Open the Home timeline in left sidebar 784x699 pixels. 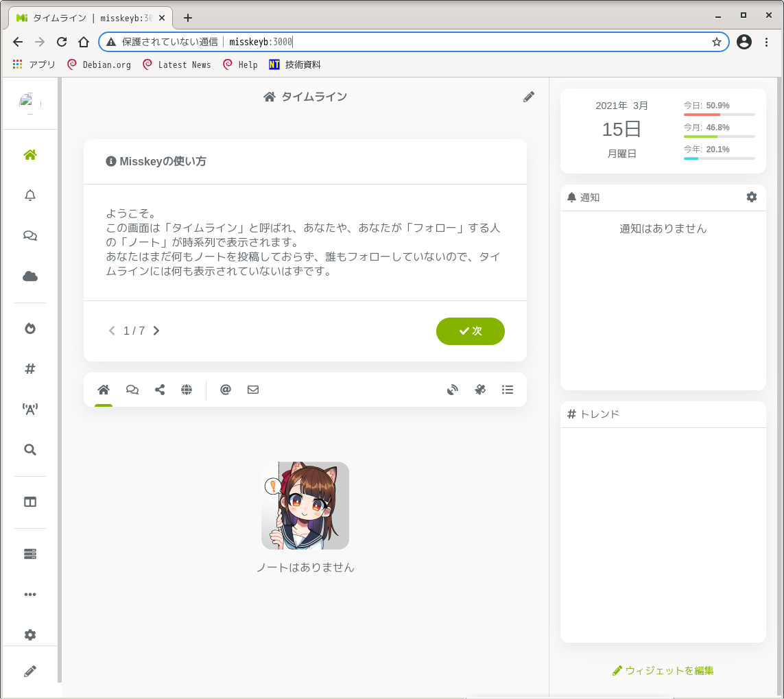pyautogui.click(x=30, y=154)
